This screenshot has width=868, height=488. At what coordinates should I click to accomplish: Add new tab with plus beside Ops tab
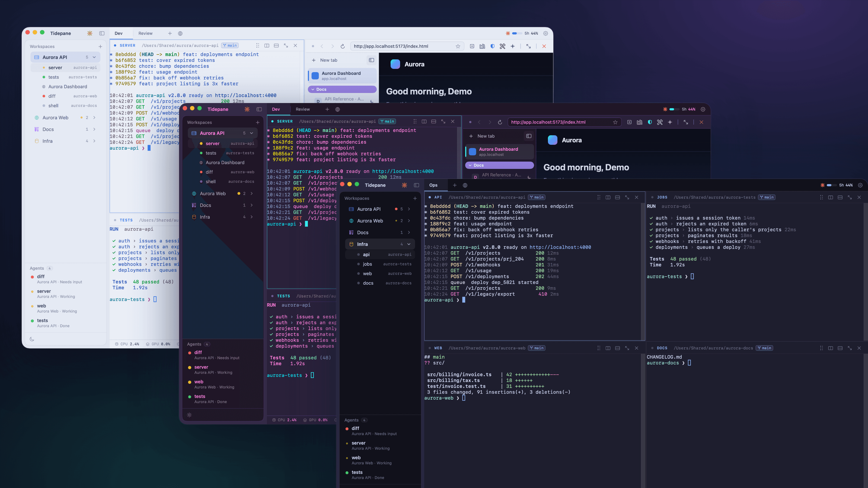[x=455, y=185]
